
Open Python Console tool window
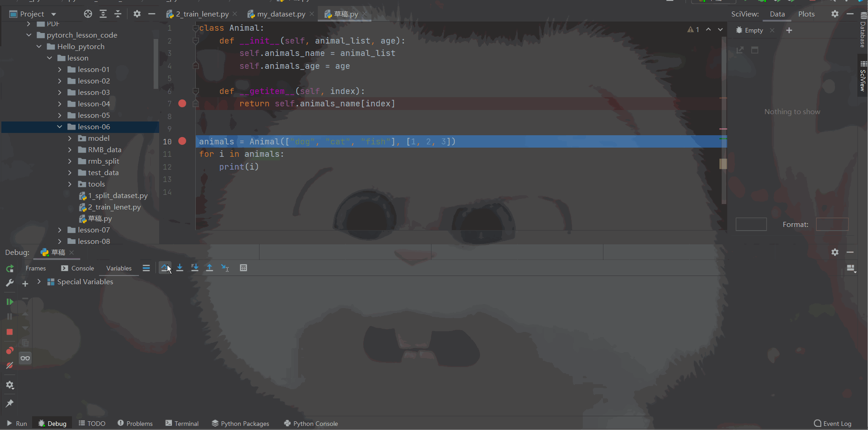pyautogui.click(x=311, y=424)
